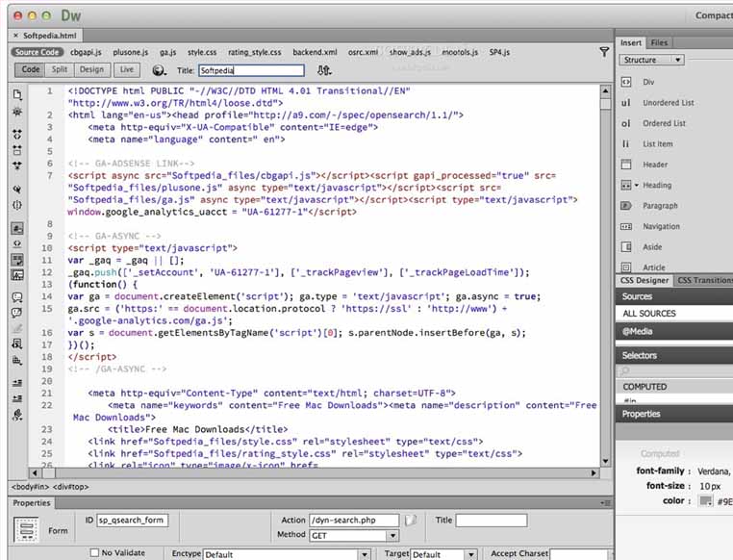Browse for Action file folder icon
Viewport: 733px width, 560px height.
click(411, 521)
